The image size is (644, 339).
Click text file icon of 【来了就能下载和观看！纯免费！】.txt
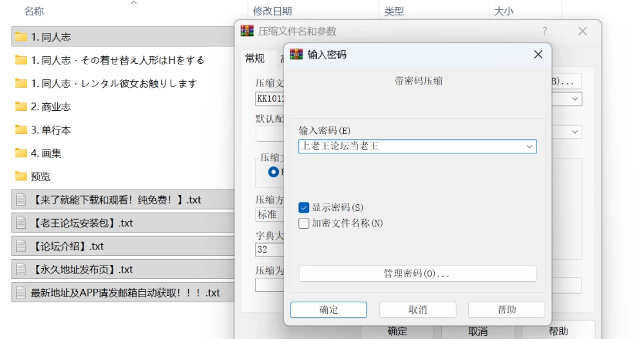(x=21, y=200)
